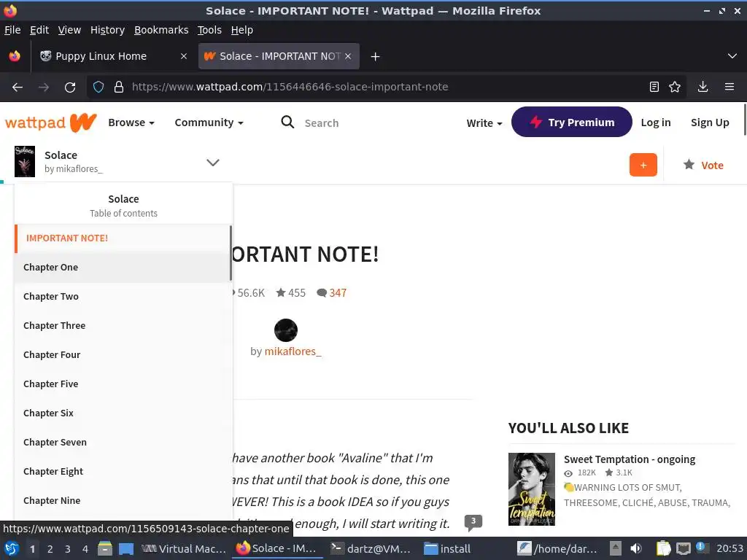Switch to virtual desktop 2
The height and width of the screenshot is (560, 747).
(x=50, y=549)
